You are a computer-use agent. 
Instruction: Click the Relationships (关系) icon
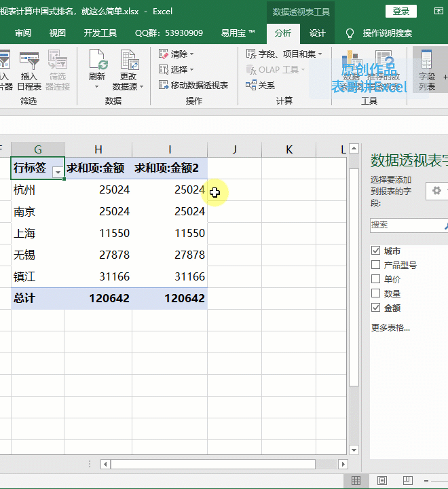pos(251,85)
